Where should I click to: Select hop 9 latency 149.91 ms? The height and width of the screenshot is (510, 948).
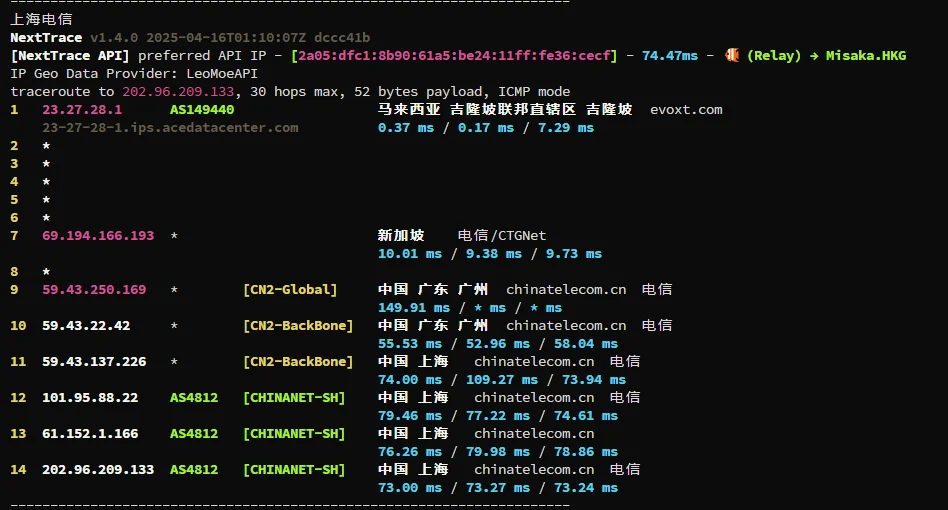click(x=414, y=308)
